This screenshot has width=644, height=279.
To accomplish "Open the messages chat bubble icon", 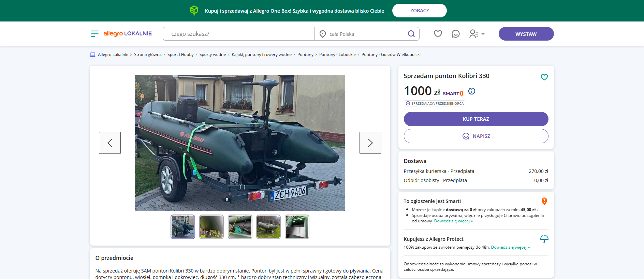I will (x=456, y=34).
